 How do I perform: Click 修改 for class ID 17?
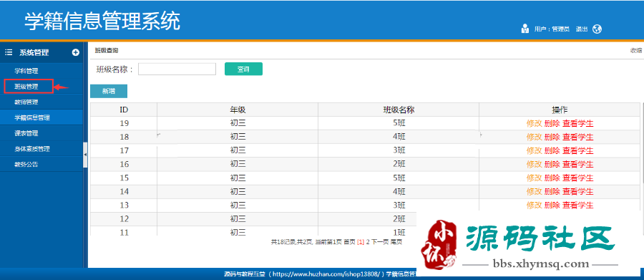(534, 150)
